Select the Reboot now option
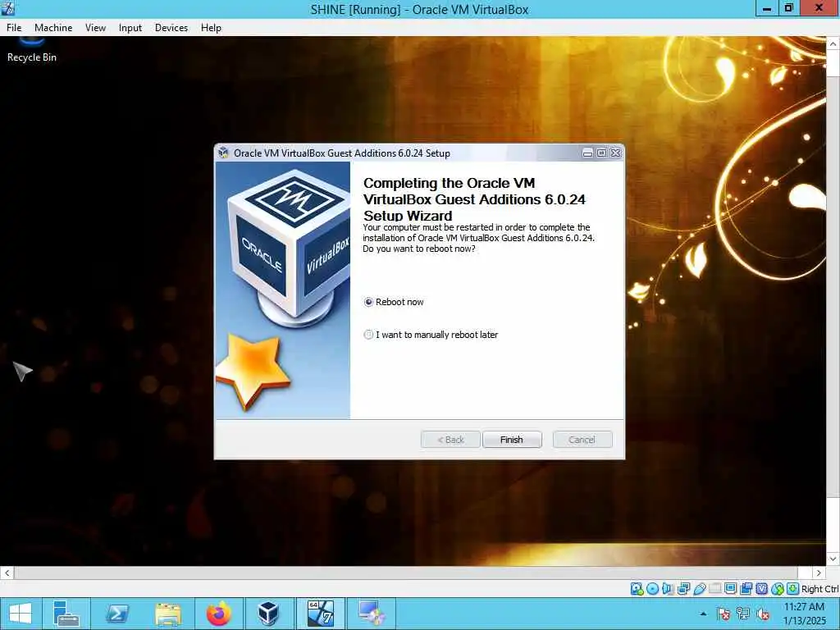This screenshot has width=840, height=630. pos(394,302)
